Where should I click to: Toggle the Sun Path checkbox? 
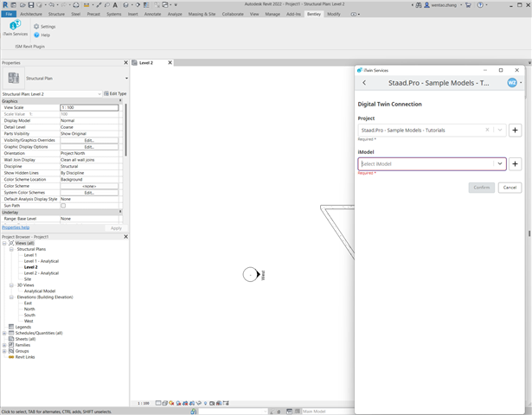pyautogui.click(x=63, y=205)
